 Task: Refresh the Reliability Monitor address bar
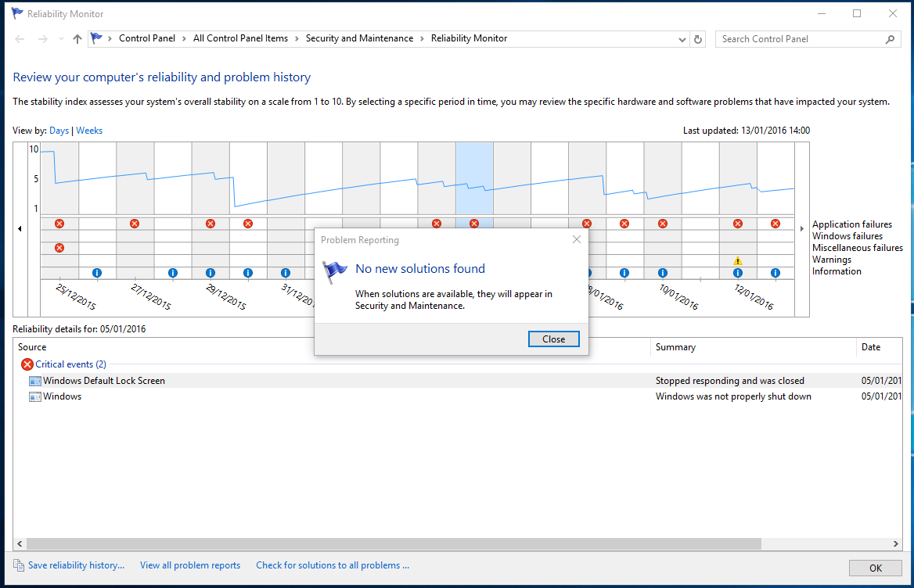pyautogui.click(x=698, y=39)
